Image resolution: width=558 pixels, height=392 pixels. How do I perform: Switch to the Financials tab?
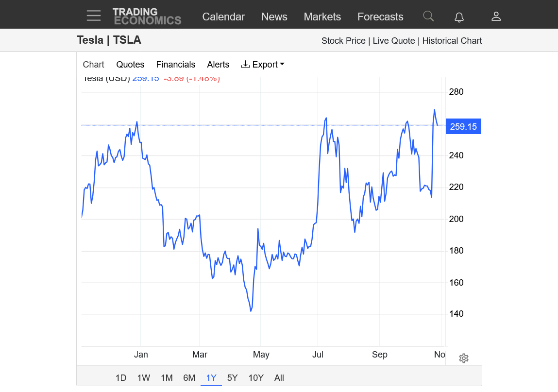tap(175, 65)
